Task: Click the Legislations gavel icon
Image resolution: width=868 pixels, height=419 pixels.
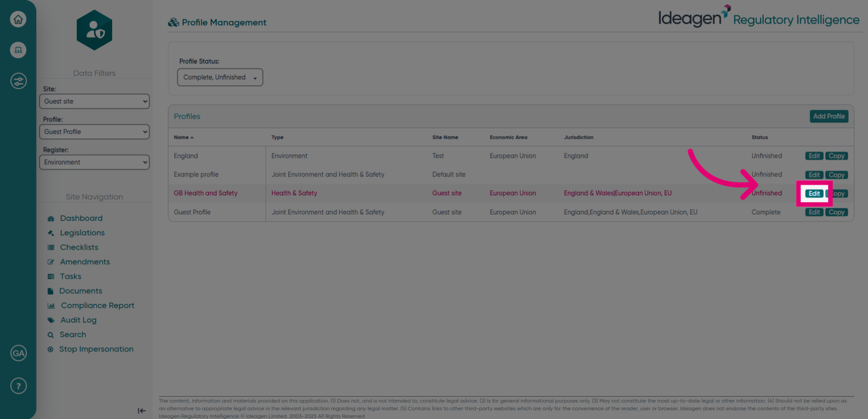Action: click(x=51, y=233)
